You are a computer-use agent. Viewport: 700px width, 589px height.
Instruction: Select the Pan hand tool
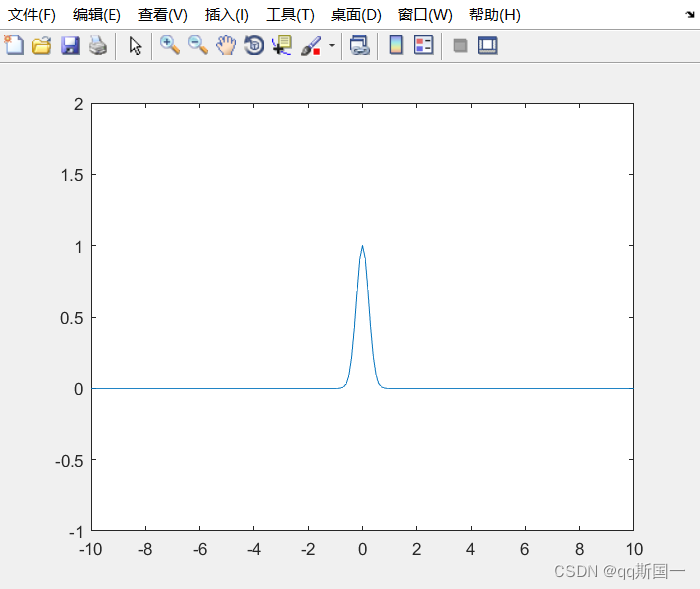(226, 45)
